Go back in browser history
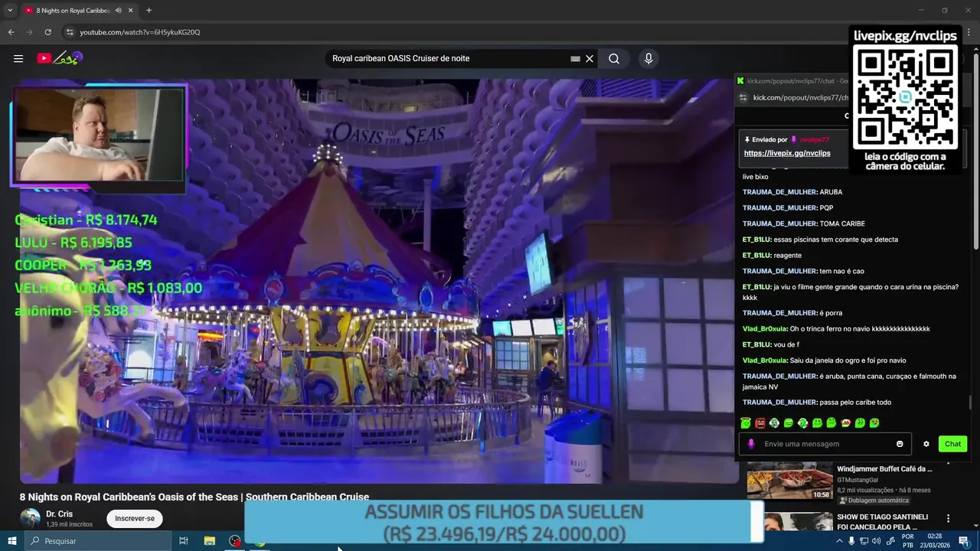 pos(11,32)
